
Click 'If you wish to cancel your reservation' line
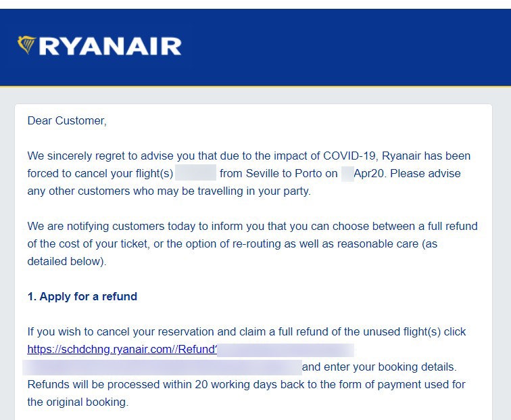point(120,331)
